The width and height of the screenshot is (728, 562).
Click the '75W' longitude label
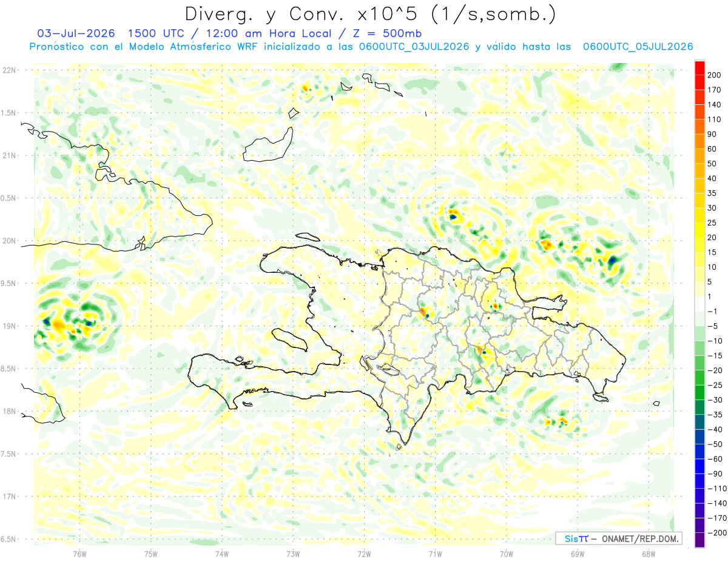pyautogui.click(x=151, y=553)
